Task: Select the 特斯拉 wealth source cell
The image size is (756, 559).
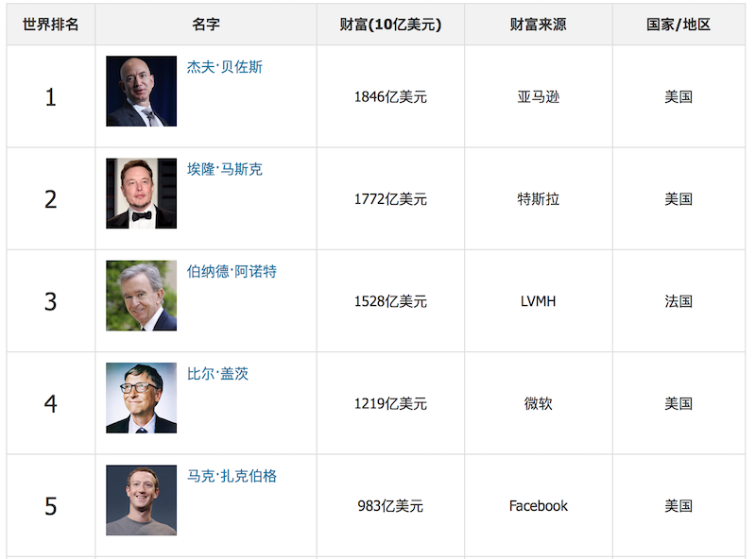Action: [x=538, y=198]
